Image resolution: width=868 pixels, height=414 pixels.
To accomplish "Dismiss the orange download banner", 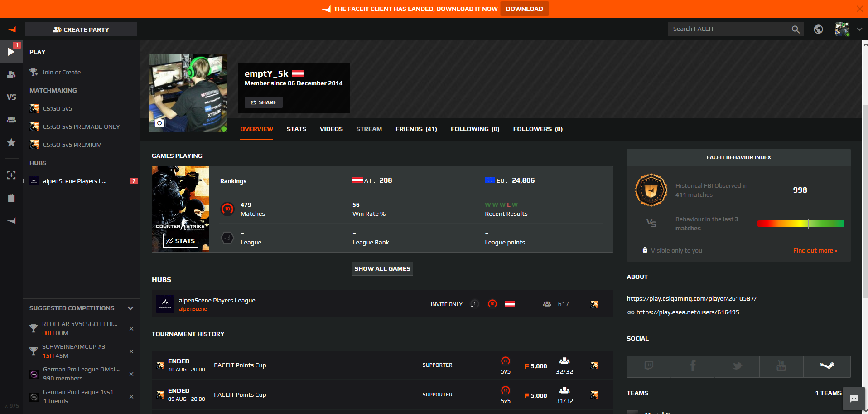I will coord(859,9).
